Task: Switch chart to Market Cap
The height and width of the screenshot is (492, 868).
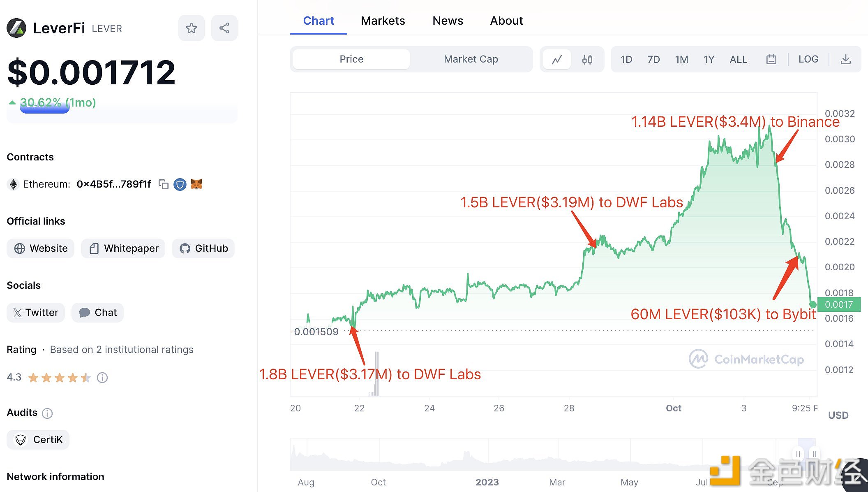Action: [471, 59]
